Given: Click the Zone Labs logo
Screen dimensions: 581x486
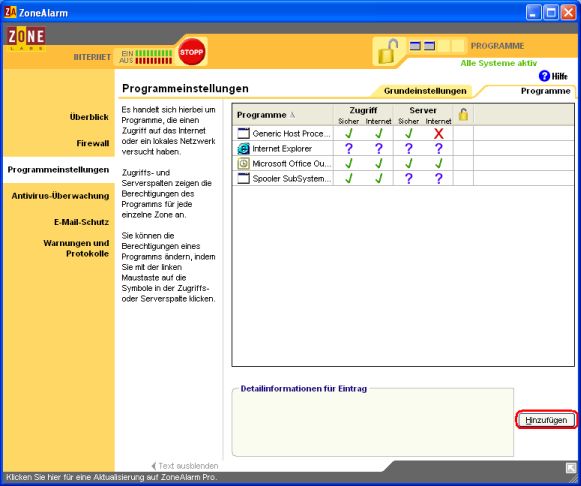Looking at the screenshot, I should click(x=26, y=38).
